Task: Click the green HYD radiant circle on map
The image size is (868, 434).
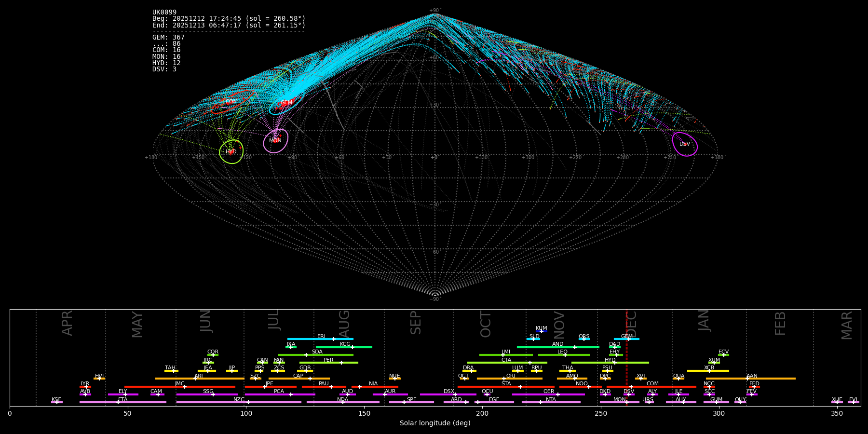Action: point(231,152)
